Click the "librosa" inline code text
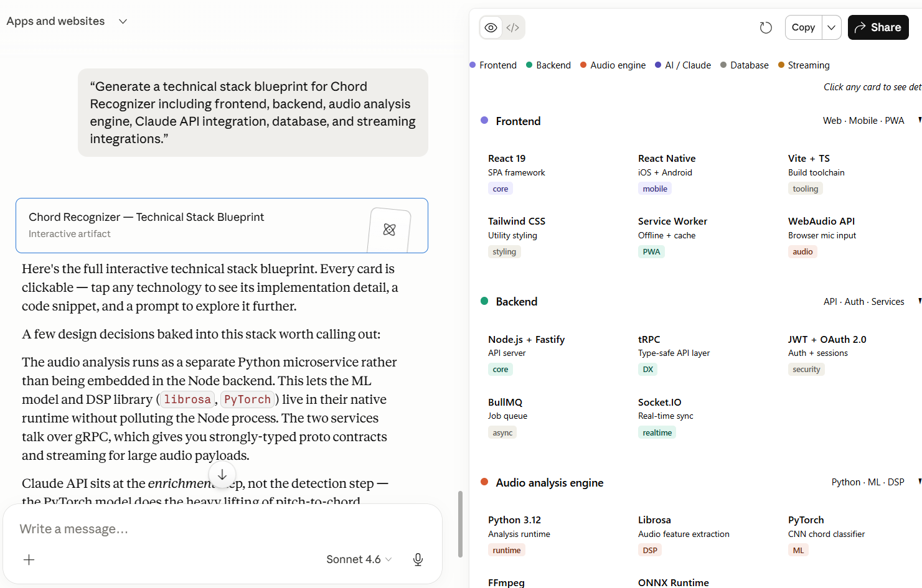This screenshot has height=588, width=922. click(x=187, y=399)
